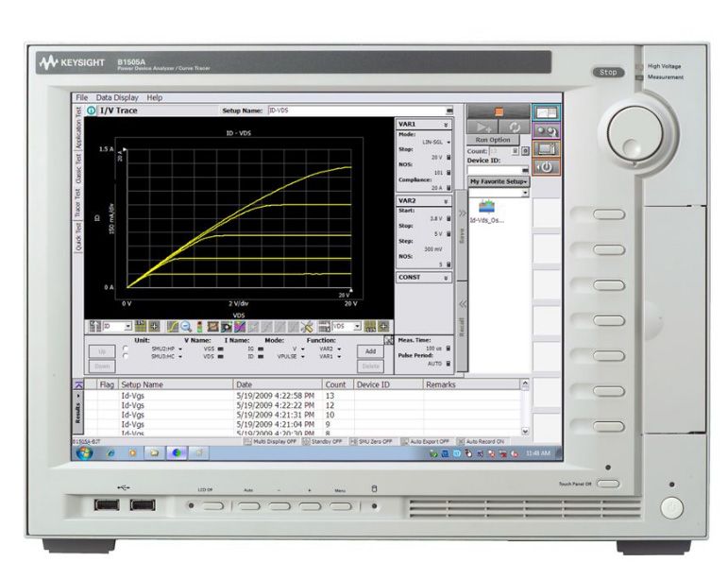Open the VDS X-axis selector dropdown
The image size is (728, 579).
click(358, 327)
